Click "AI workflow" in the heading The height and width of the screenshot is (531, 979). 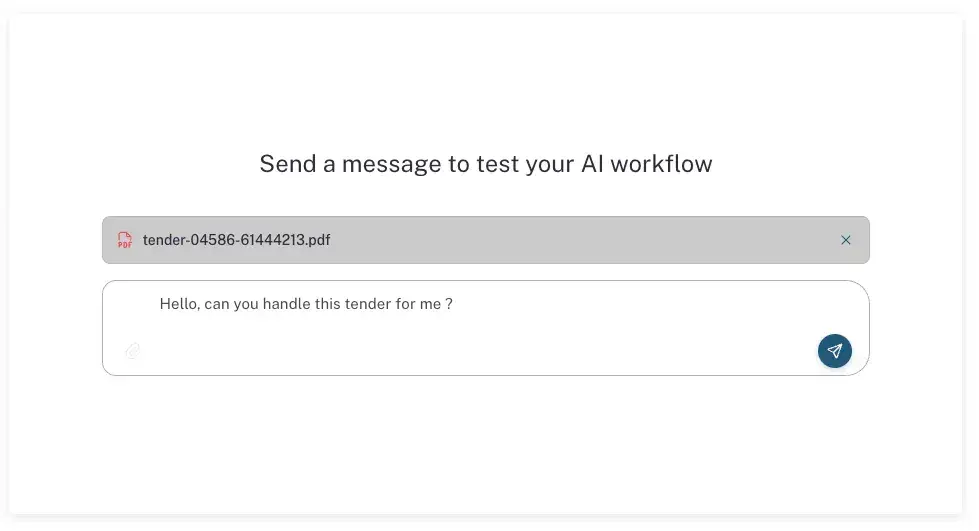point(646,164)
